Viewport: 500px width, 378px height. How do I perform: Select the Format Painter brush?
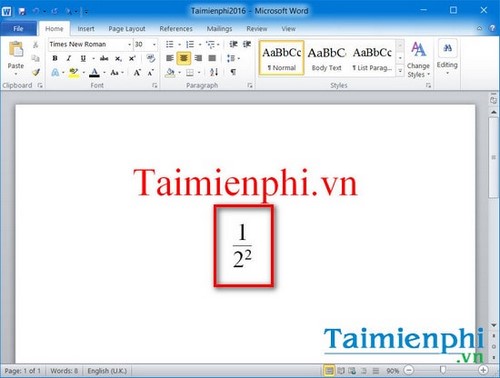[x=36, y=72]
